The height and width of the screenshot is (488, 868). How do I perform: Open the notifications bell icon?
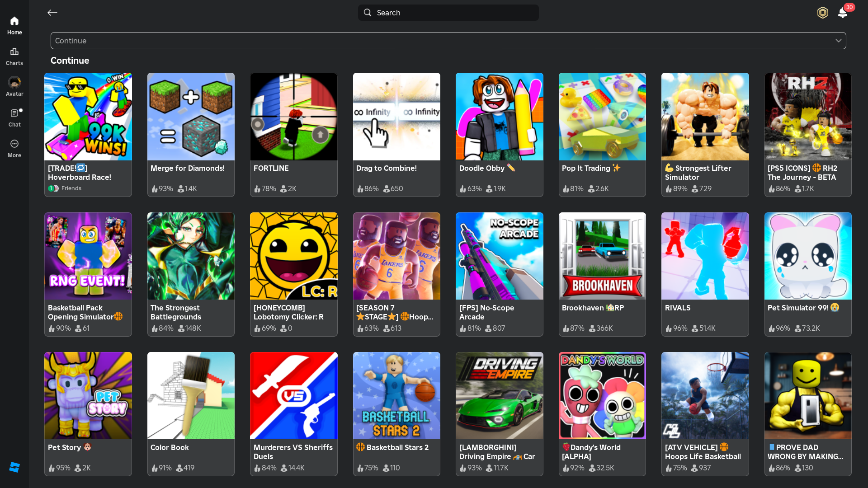coord(842,13)
